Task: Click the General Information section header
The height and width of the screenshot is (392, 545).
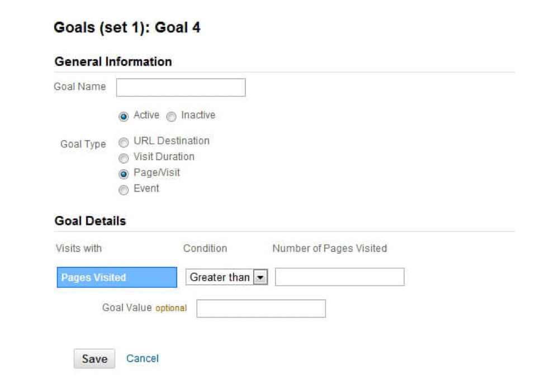Action: click(112, 62)
